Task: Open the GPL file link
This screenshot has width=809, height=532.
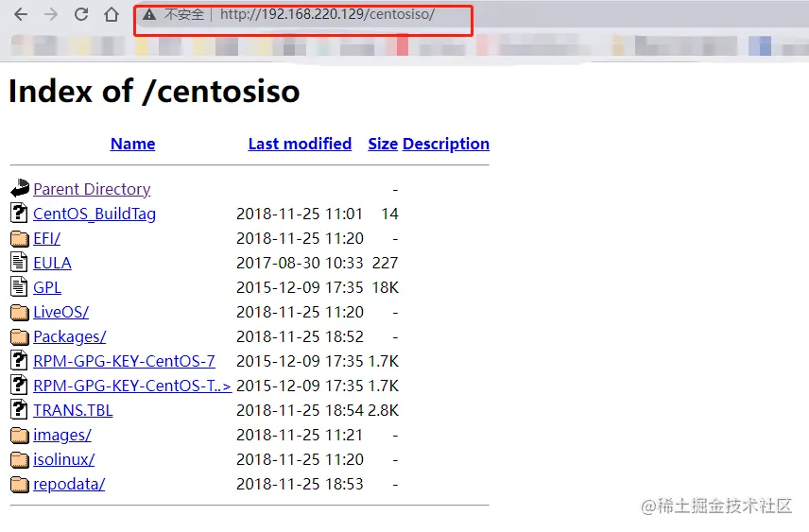Action: (x=47, y=287)
